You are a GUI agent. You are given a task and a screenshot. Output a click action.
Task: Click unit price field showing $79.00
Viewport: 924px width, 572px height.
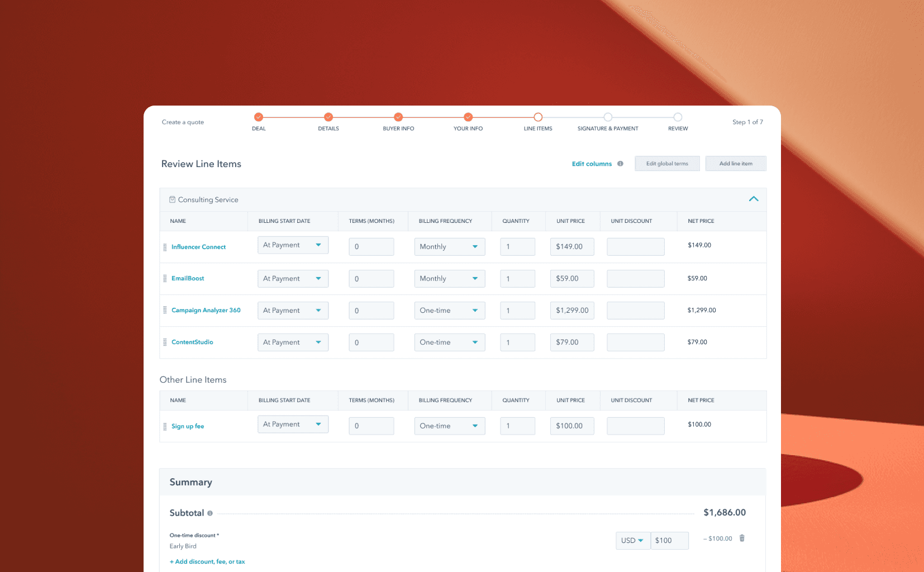[x=572, y=342]
